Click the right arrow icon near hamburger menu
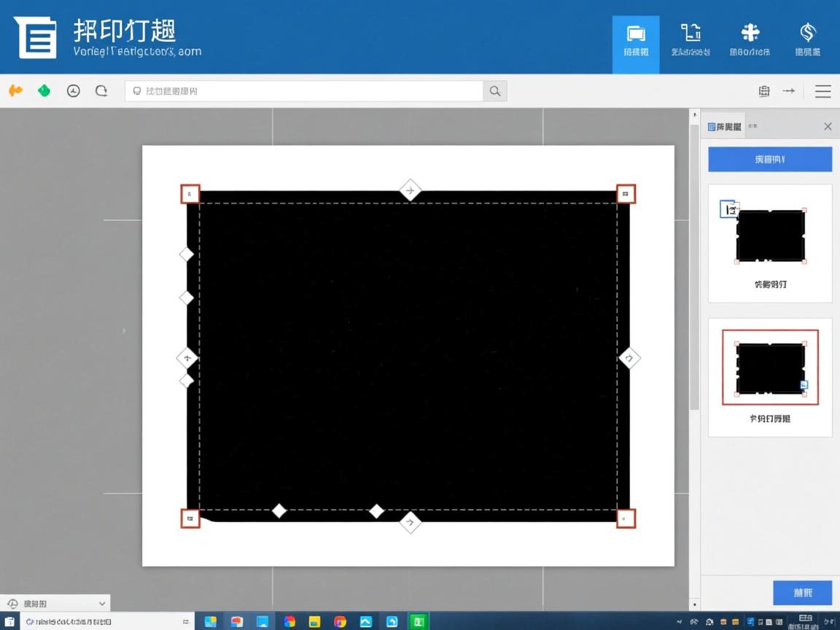 pos(789,91)
